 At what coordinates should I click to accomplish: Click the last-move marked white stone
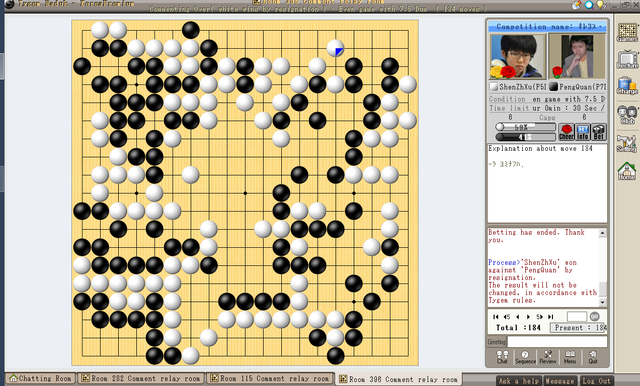335,48
